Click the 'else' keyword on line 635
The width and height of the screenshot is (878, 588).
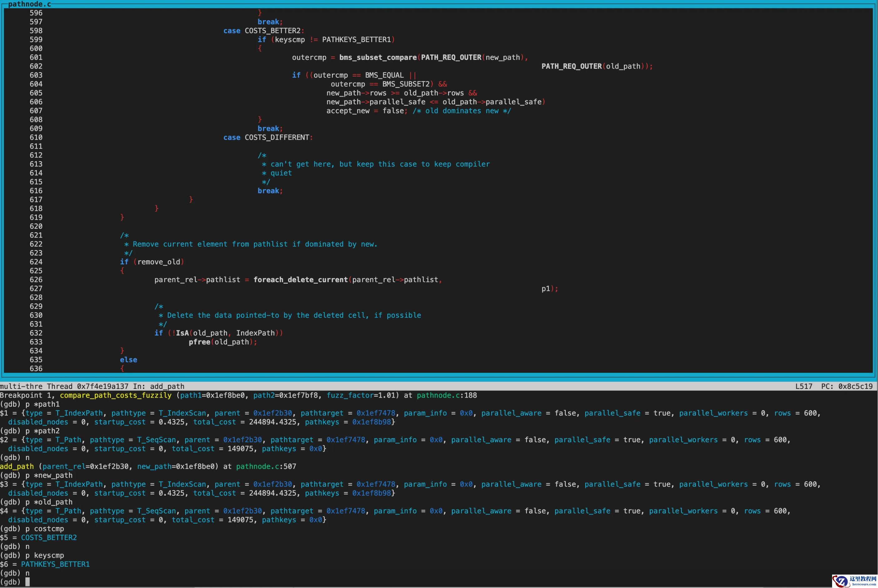[x=128, y=360]
